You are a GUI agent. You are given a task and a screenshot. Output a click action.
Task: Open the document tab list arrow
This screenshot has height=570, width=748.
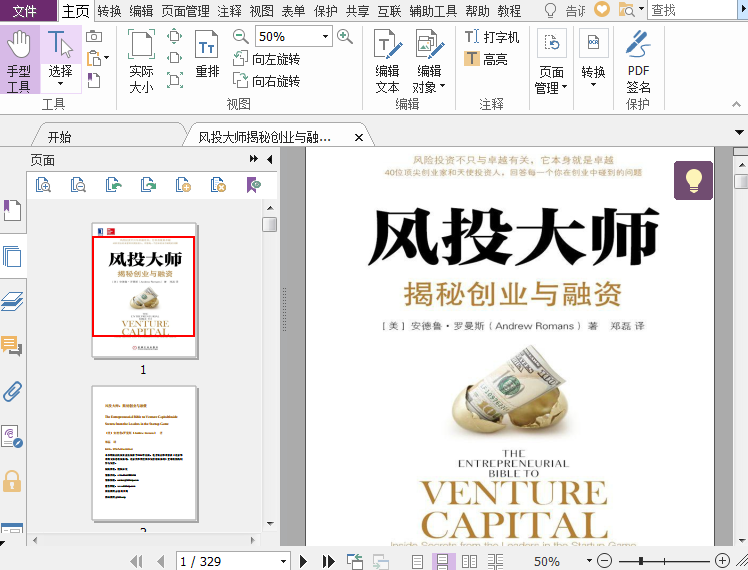pos(739,133)
